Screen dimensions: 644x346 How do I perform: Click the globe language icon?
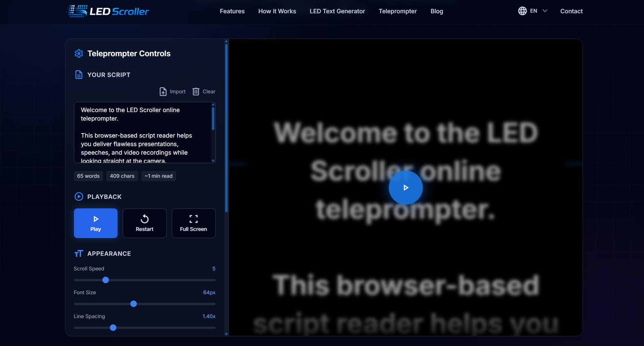click(522, 11)
